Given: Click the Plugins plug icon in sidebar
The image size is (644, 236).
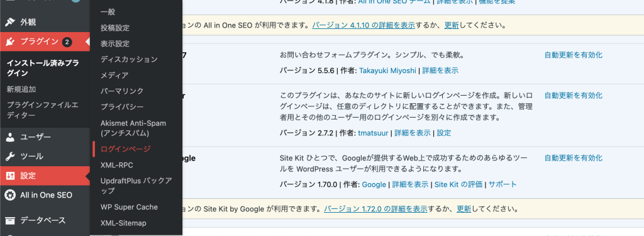Looking at the screenshot, I should pyautogui.click(x=10, y=42).
